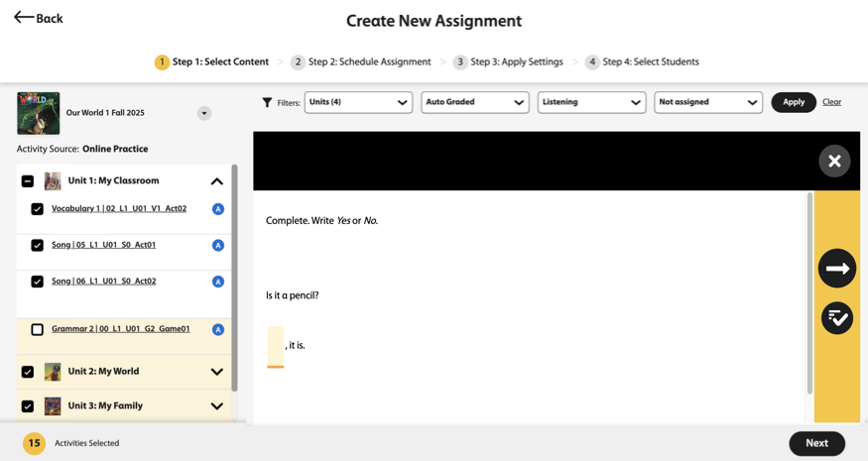Image resolution: width=868 pixels, height=461 pixels.
Task: Click the Unit 1 My Classroom thumbnail
Action: coord(53,181)
